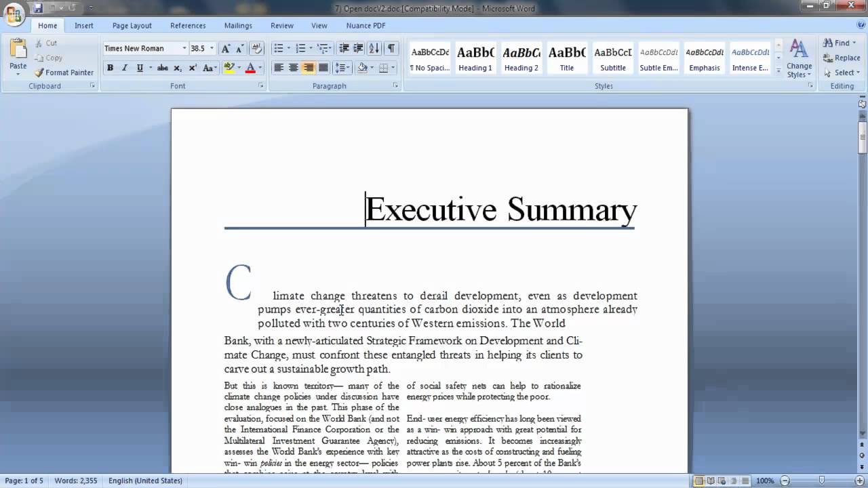868x488 pixels.
Task: Click the Replace button
Action: (842, 58)
